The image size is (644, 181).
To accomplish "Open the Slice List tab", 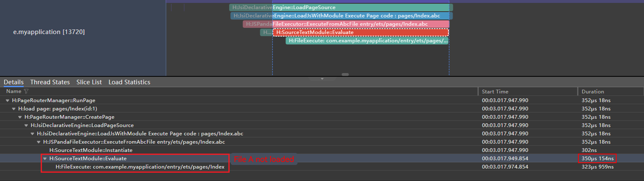I will tap(89, 82).
